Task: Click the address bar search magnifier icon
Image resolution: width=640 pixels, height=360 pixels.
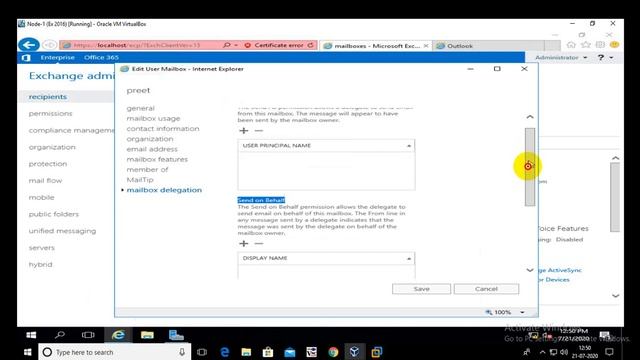Action: click(227, 45)
